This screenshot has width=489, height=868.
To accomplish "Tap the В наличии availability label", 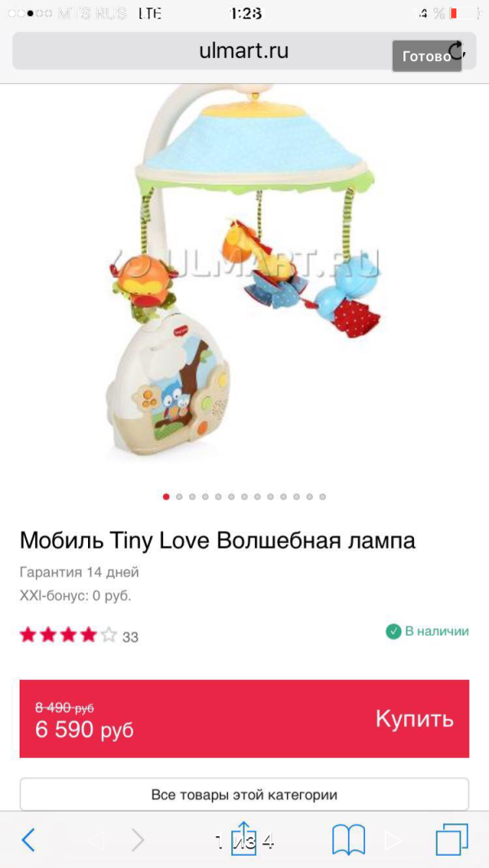I will (x=437, y=632).
